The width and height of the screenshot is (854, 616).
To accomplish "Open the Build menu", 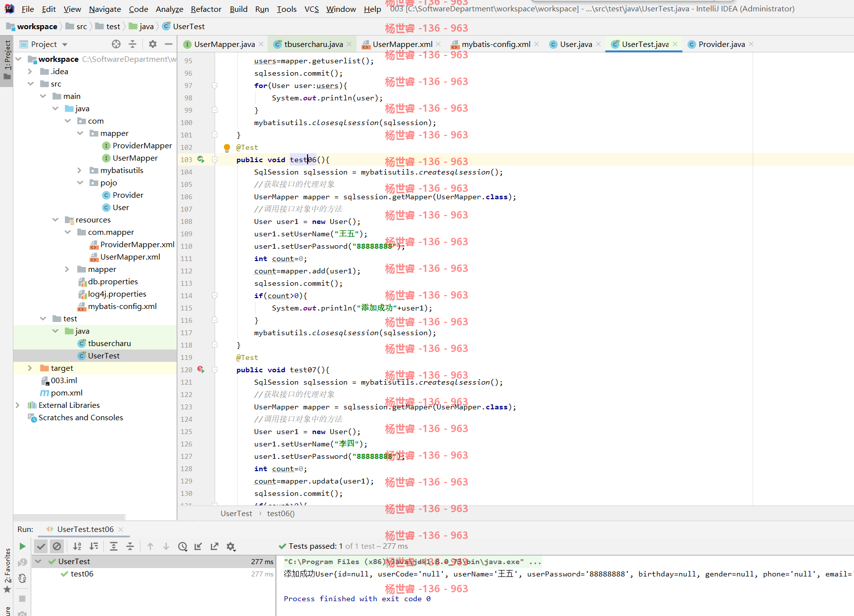I will click(238, 9).
